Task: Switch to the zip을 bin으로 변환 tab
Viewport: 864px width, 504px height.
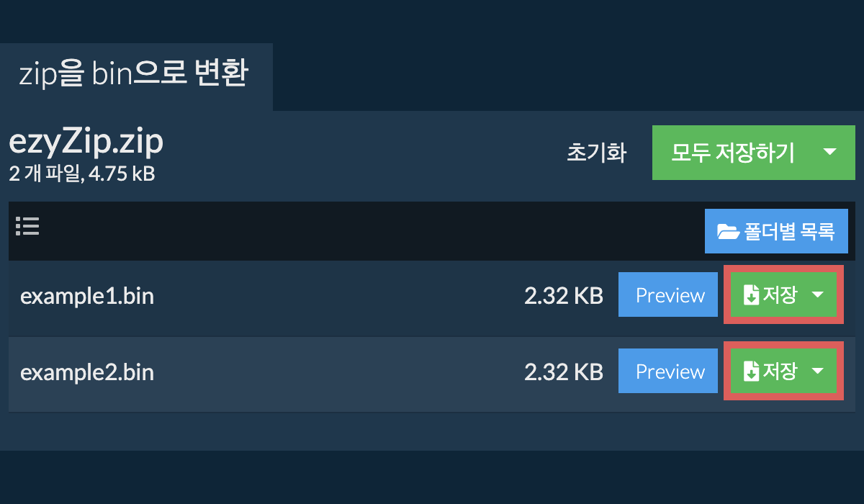Action: pyautogui.click(x=133, y=74)
